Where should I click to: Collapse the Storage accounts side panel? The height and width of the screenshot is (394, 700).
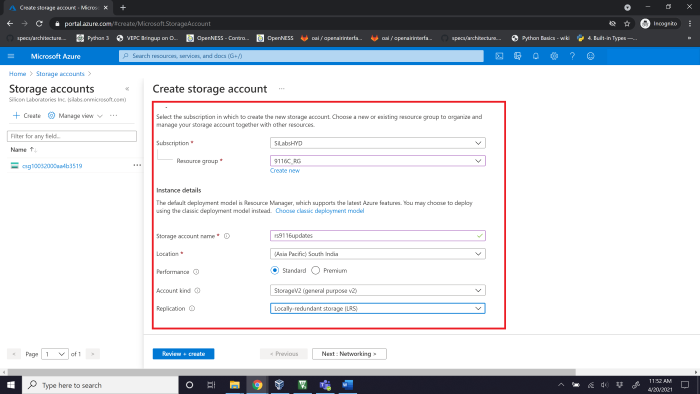(127, 89)
